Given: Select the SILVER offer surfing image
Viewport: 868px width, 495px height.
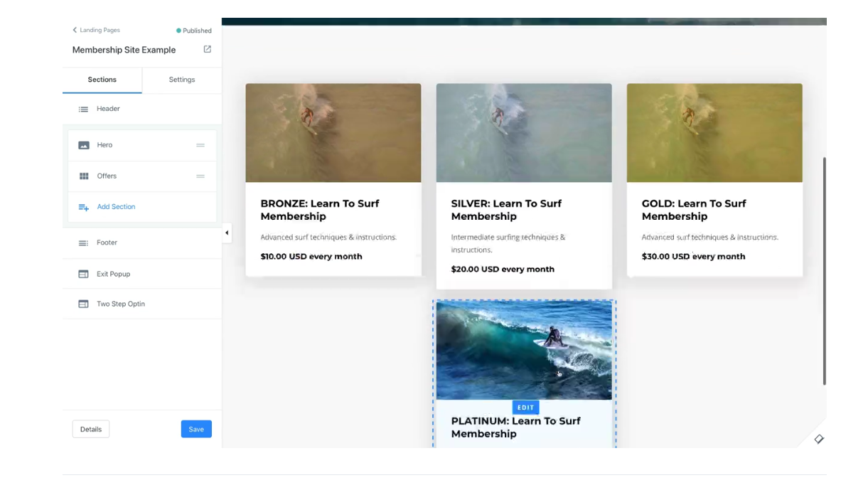Looking at the screenshot, I should pos(524,133).
